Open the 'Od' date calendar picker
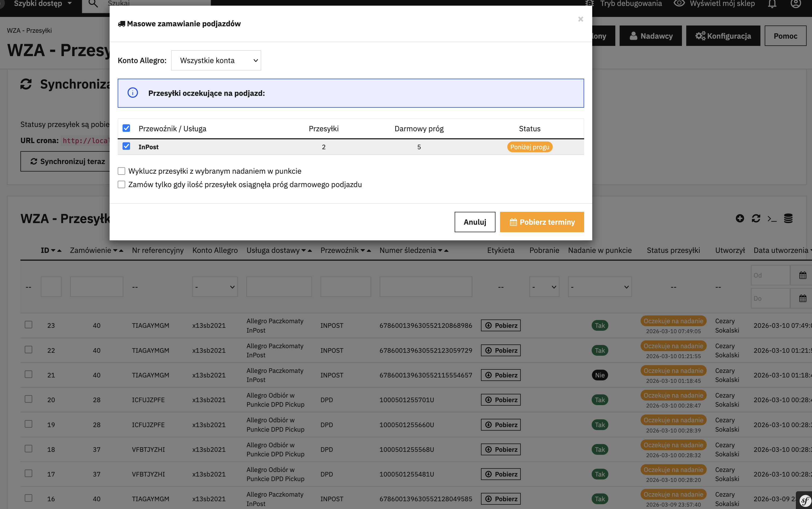The image size is (812, 509). click(803, 275)
